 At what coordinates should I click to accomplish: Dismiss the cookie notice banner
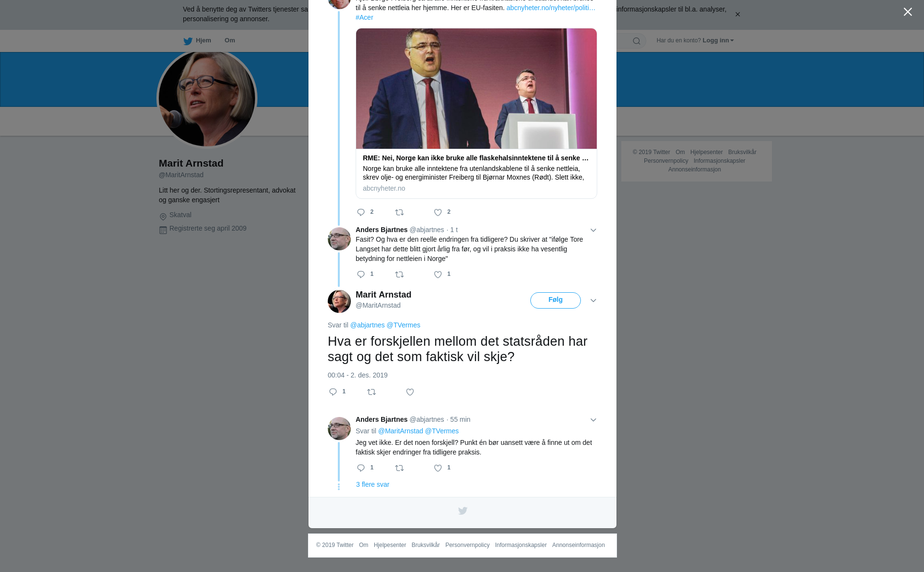(737, 14)
